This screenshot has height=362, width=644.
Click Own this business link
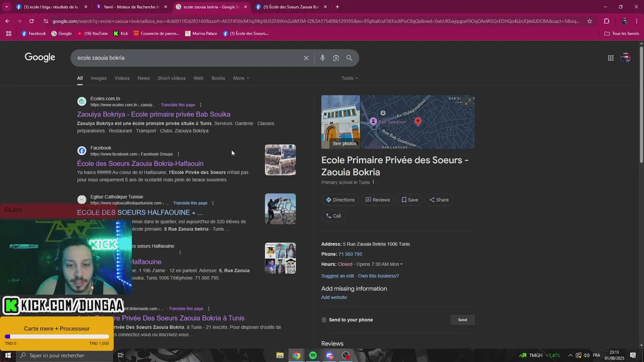[378, 276]
